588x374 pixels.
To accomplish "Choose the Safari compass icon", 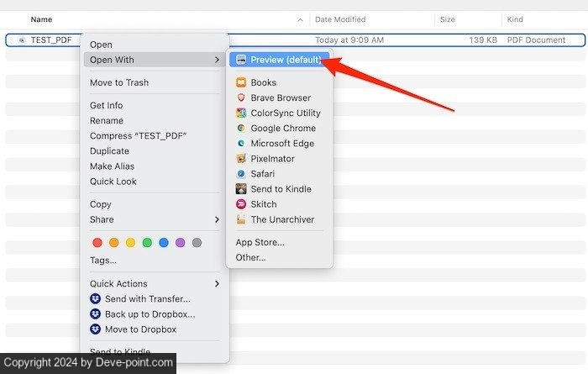I will pyautogui.click(x=241, y=173).
